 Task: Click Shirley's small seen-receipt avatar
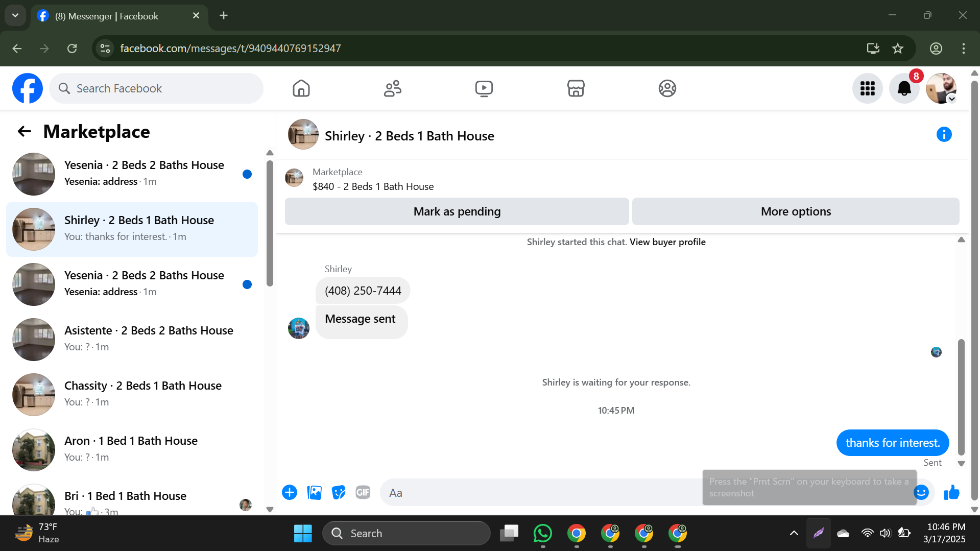(936, 352)
